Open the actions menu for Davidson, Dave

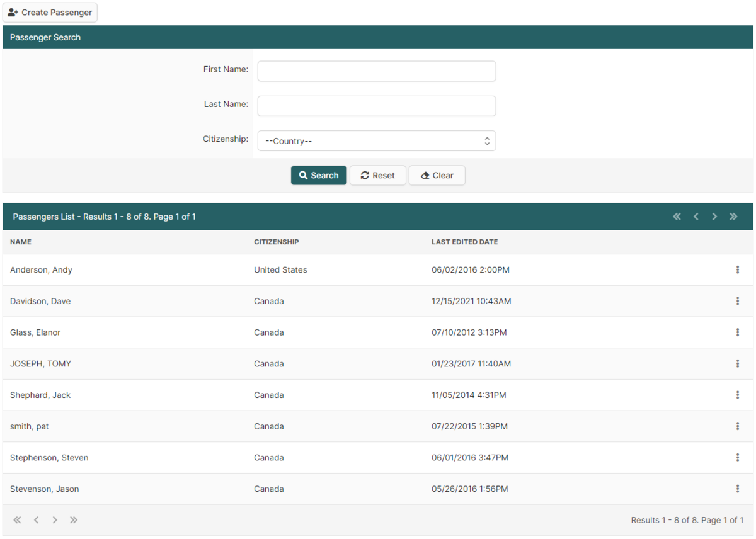pos(738,301)
